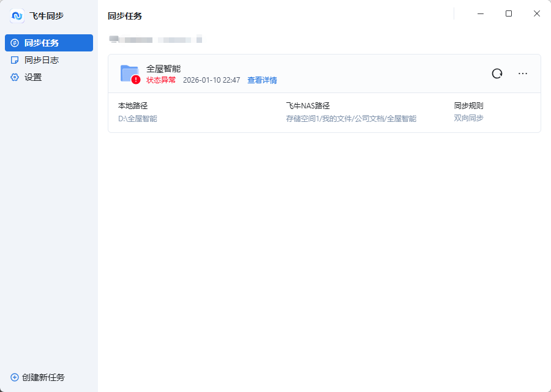Click the 全屋智能 folder icon with error badge
Image resolution: width=551 pixels, height=392 pixels.
[130, 74]
